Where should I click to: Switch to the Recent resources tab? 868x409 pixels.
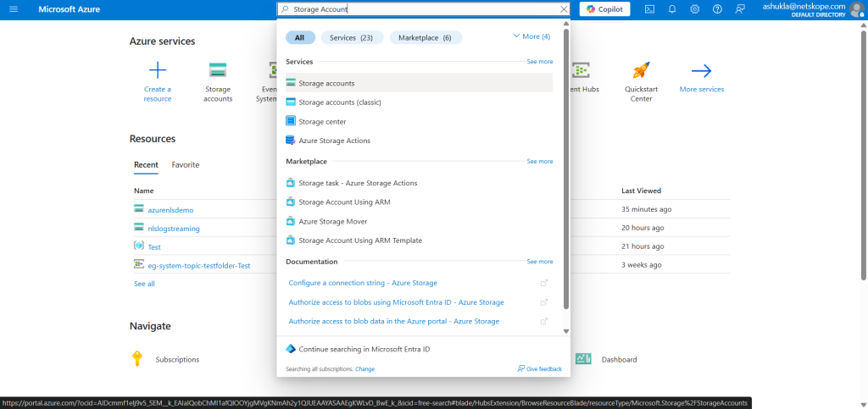146,165
